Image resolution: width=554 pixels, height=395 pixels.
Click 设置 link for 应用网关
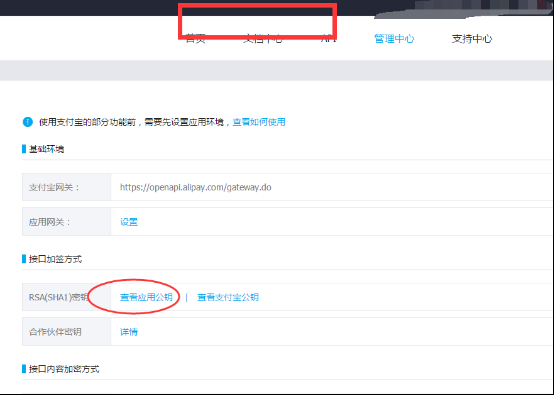(x=129, y=222)
